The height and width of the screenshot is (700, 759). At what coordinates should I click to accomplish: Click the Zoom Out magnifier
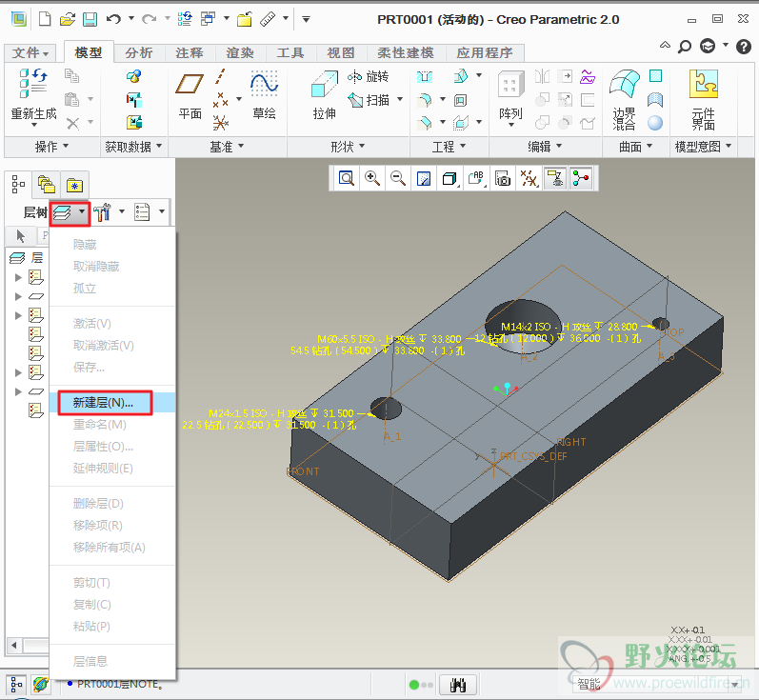click(x=398, y=178)
